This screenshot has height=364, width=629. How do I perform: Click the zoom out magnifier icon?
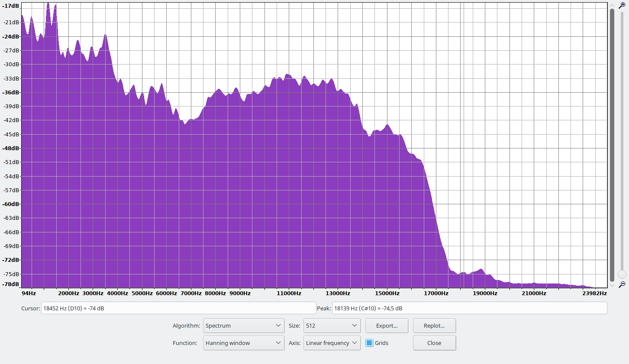coord(622,284)
